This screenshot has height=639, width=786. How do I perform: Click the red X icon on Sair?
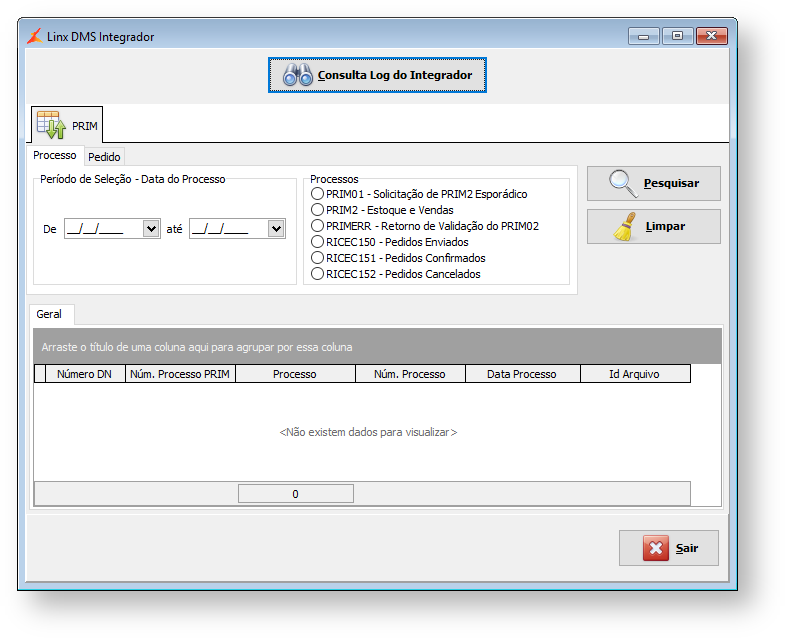pyautogui.click(x=656, y=548)
